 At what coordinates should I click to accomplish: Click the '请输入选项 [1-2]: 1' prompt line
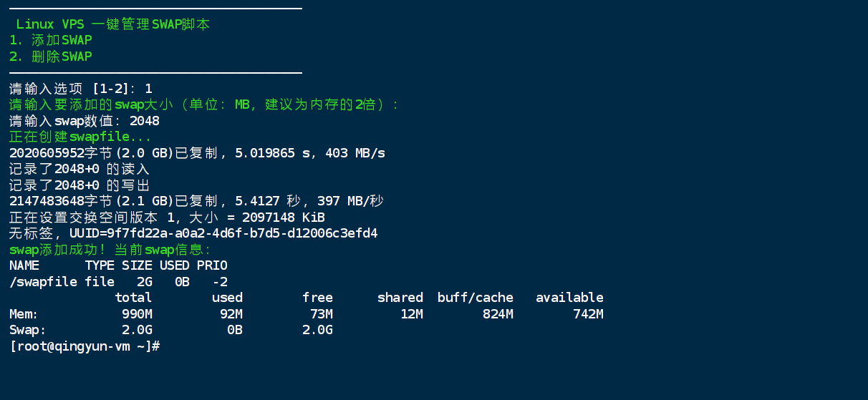click(81, 89)
